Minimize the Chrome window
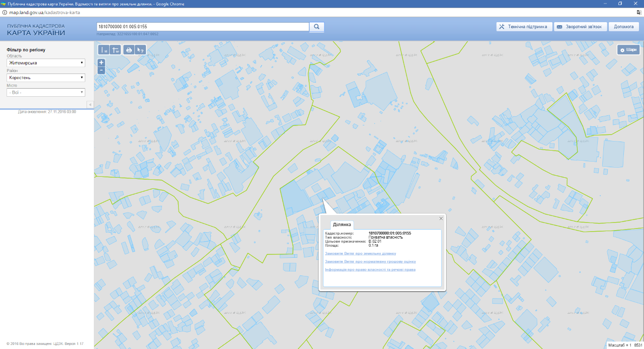 [606, 4]
